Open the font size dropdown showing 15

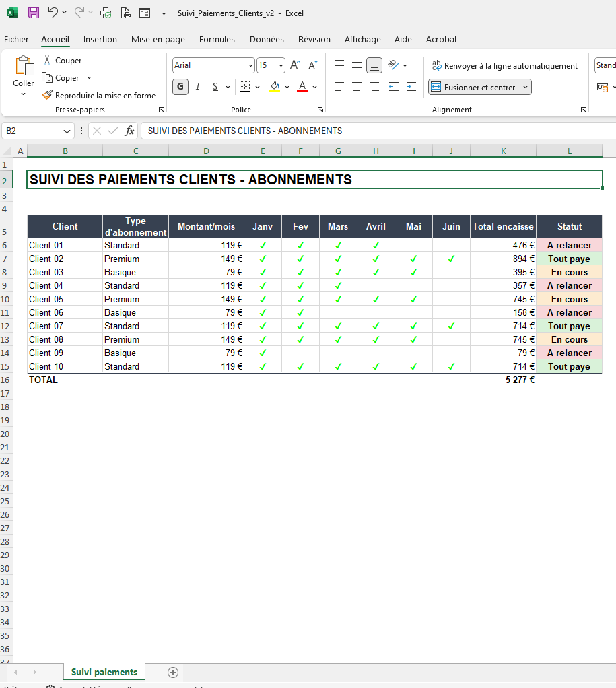pos(281,65)
